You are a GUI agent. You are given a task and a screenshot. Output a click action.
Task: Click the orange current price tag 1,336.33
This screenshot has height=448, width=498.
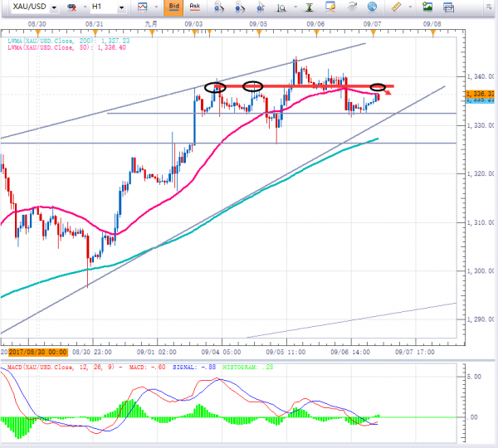[x=480, y=94]
